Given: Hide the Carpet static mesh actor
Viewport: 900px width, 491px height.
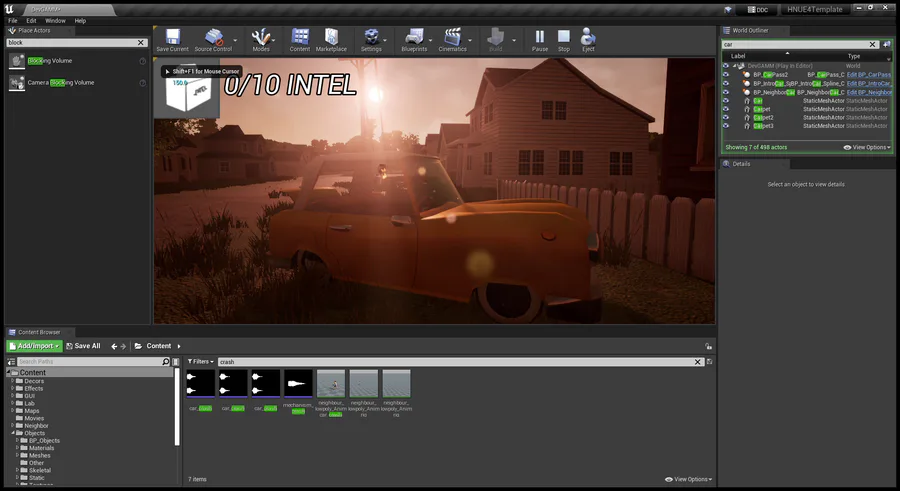Looking at the screenshot, I should [726, 109].
